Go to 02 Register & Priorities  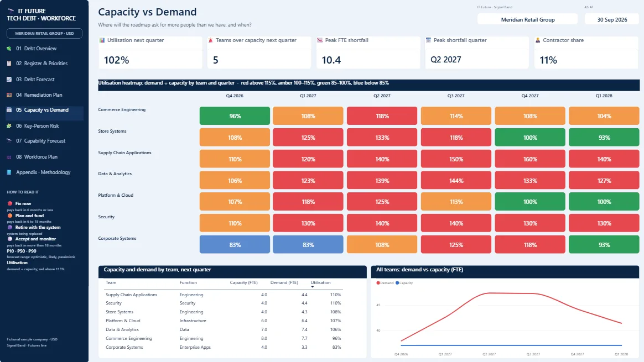click(41, 64)
